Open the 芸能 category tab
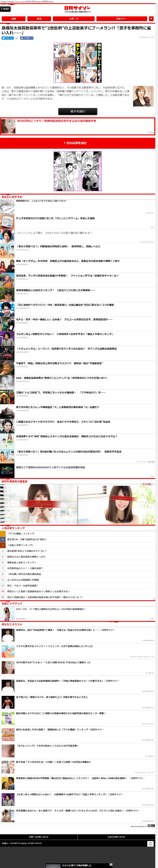158x868 pixels. [14, 18]
